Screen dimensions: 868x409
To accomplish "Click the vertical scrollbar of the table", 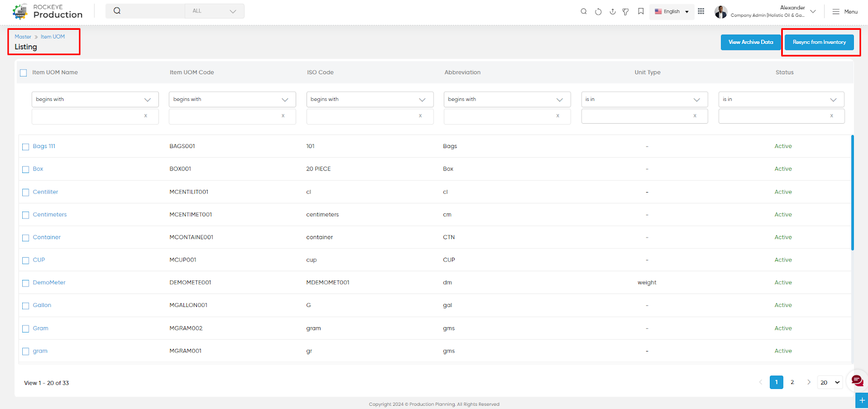I will [852, 193].
